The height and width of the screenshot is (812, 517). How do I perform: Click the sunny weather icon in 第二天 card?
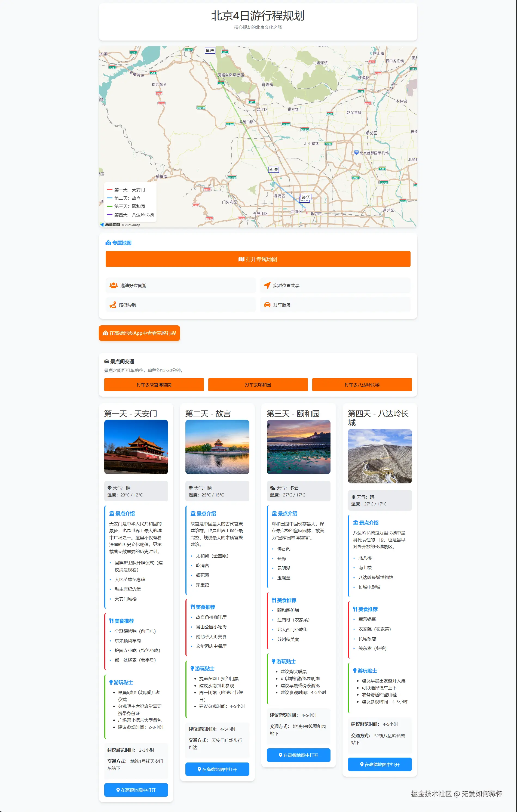(191, 487)
